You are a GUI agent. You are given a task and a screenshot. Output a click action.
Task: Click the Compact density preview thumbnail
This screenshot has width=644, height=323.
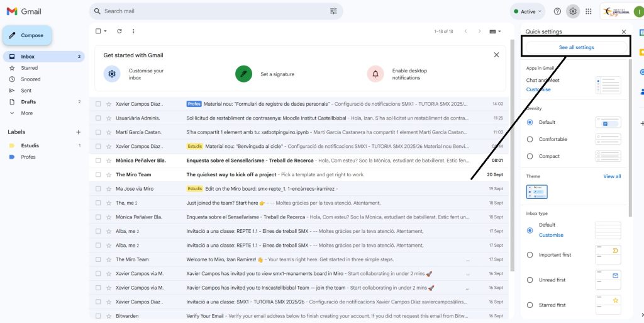tap(608, 156)
